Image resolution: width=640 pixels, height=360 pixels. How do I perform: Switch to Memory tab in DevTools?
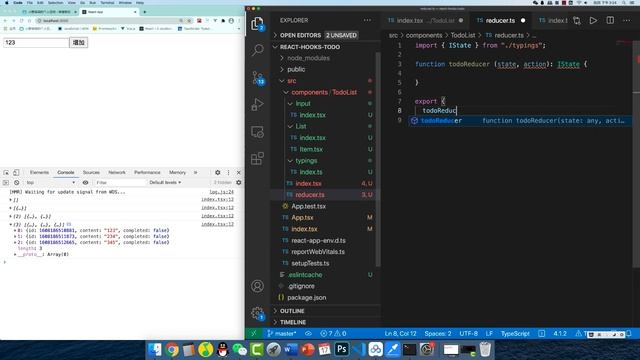[177, 173]
